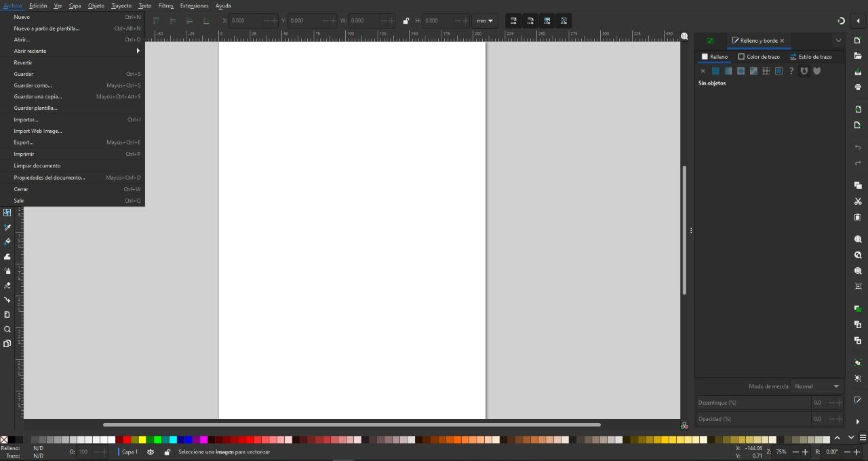The height and width of the screenshot is (461, 868).
Task: Expand the toolbar overflow arrow at top right
Action: point(858,20)
